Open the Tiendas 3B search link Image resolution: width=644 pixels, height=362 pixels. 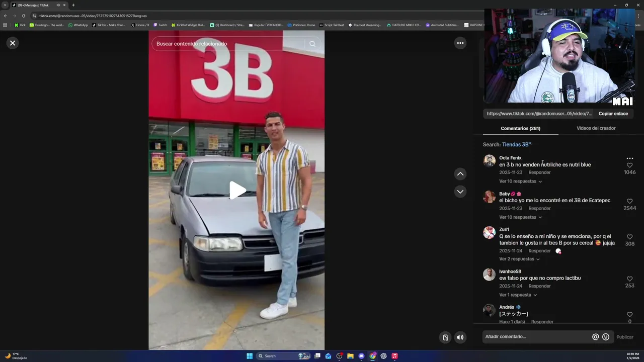(x=516, y=145)
